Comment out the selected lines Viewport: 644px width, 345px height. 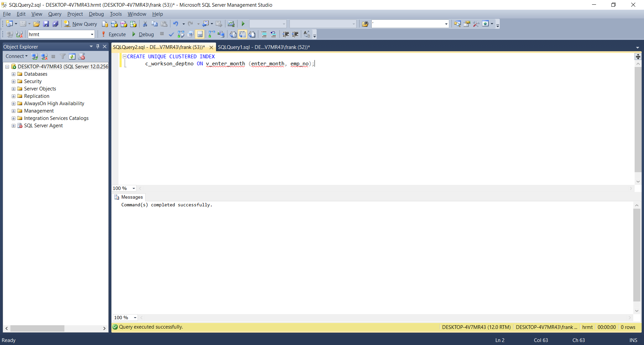[x=264, y=34]
